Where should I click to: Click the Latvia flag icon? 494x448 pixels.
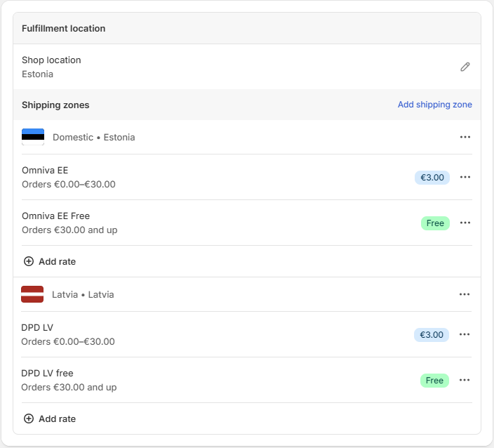coord(32,294)
